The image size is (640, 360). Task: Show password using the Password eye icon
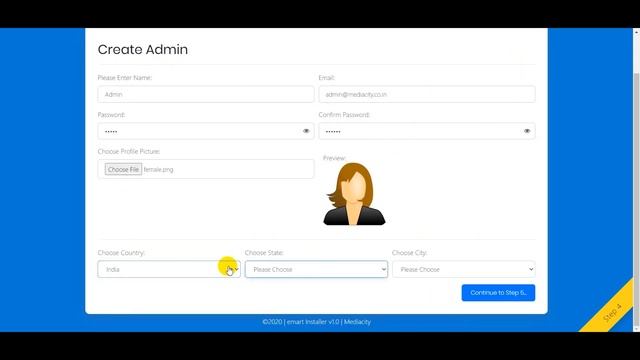[306, 131]
